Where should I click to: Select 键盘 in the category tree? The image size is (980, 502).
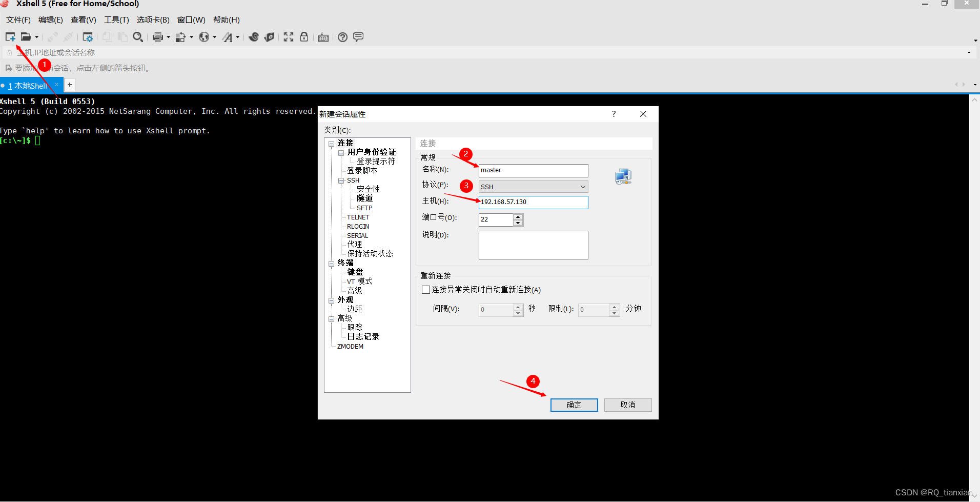[355, 272]
